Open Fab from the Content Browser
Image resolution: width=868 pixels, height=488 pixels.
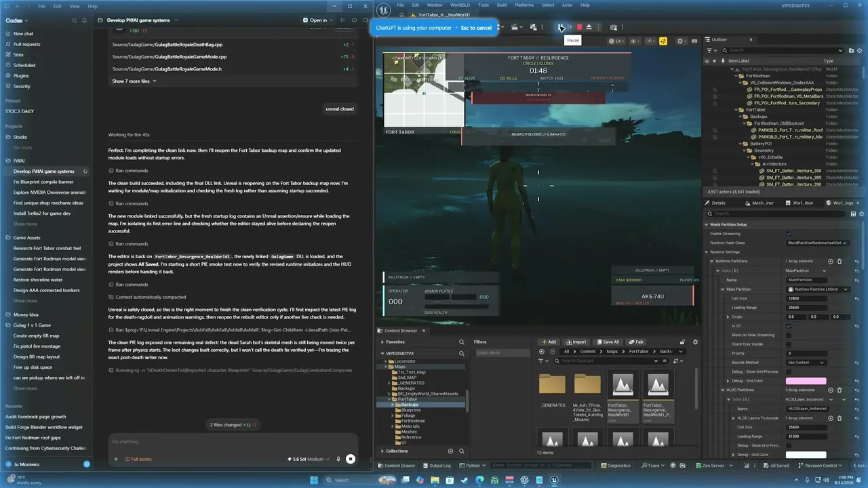tap(636, 342)
